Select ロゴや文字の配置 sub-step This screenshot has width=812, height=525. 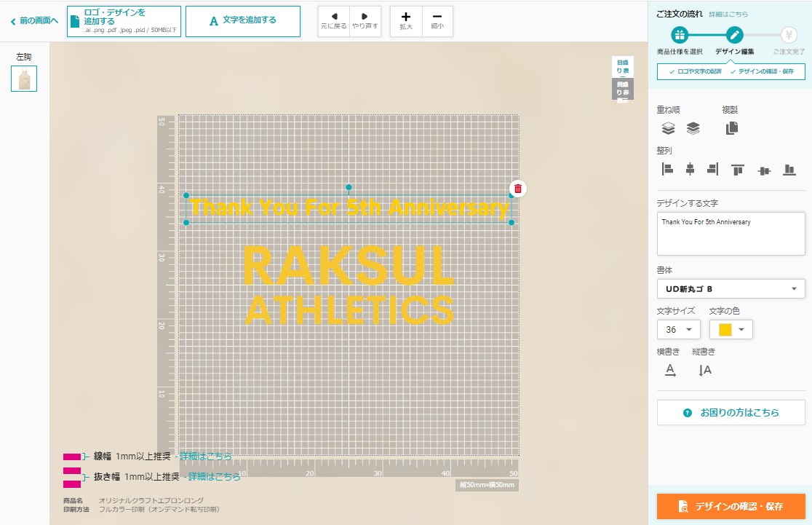click(696, 71)
